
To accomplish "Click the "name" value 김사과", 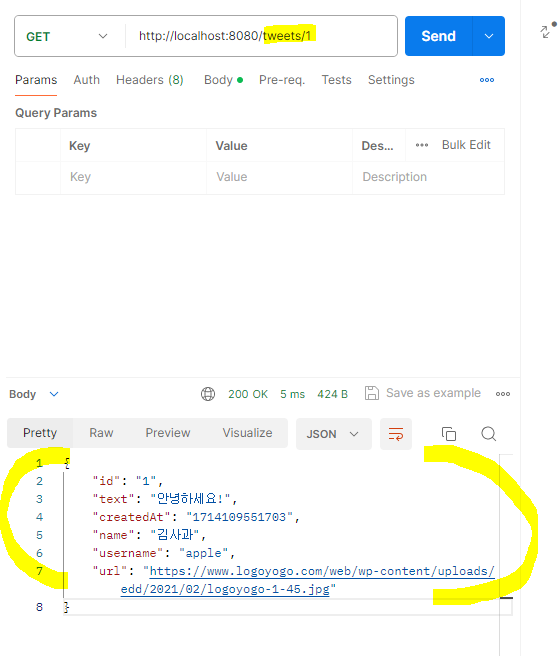I will coord(175,535).
